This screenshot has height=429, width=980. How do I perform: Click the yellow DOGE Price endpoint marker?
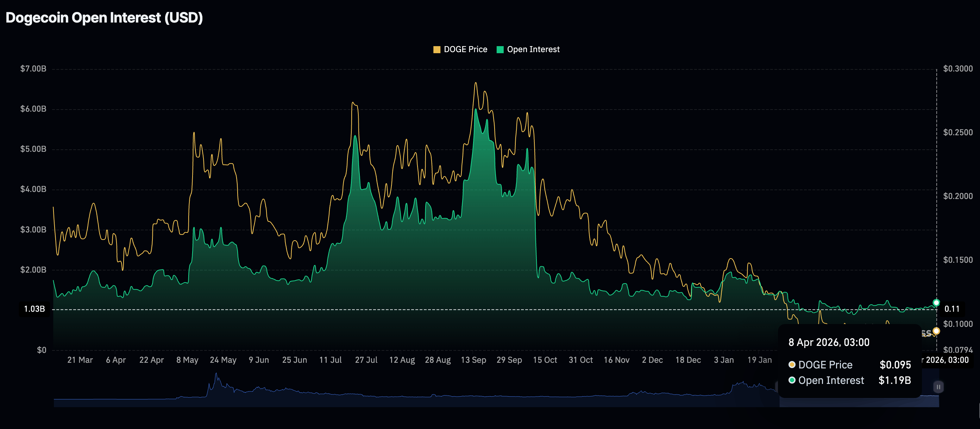point(936,331)
